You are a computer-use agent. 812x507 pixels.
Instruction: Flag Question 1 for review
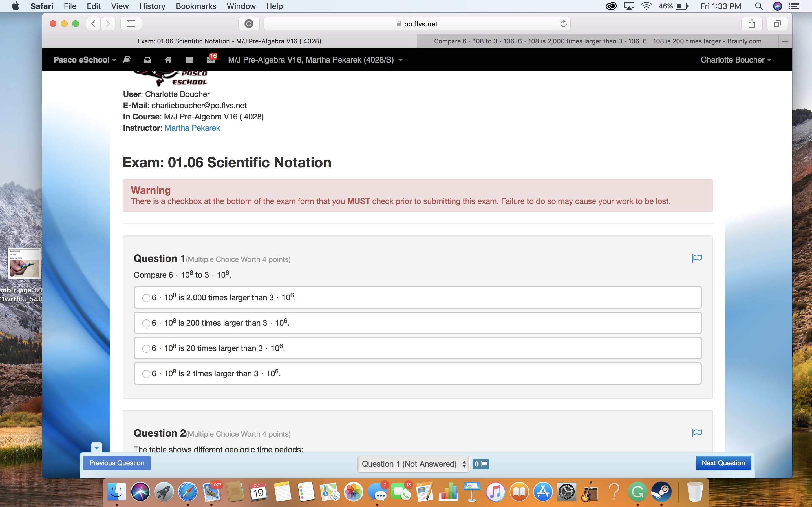697,258
